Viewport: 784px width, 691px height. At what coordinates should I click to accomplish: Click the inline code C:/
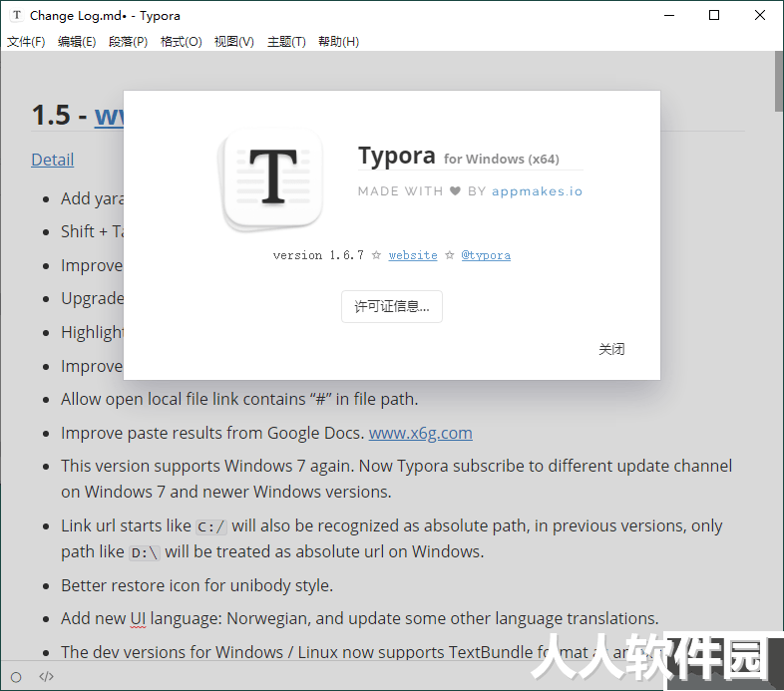(x=211, y=526)
